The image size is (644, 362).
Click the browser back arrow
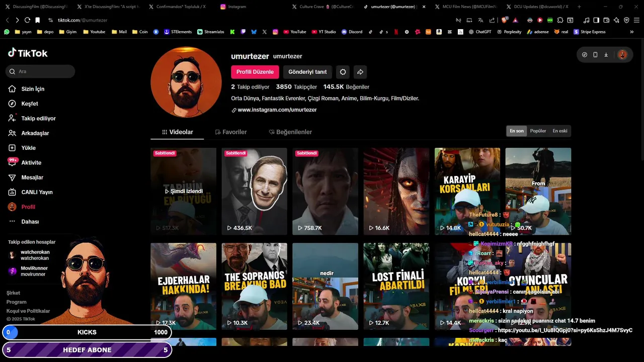tap(8, 20)
